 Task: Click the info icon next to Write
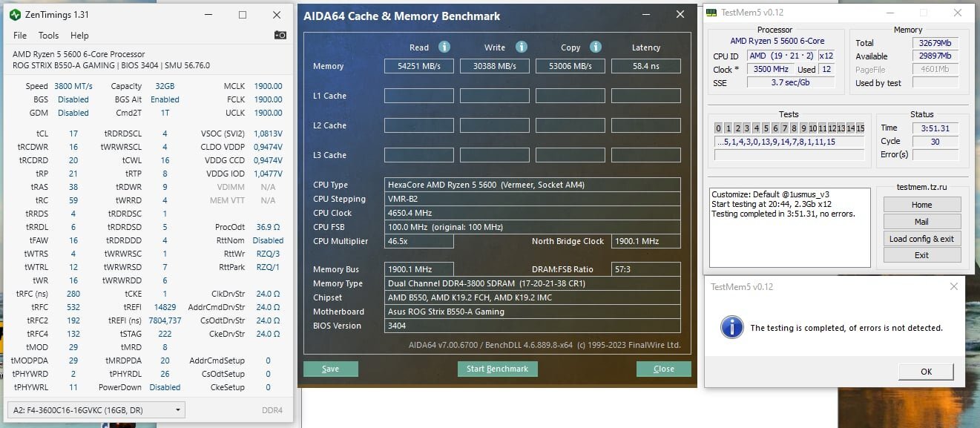[x=522, y=47]
